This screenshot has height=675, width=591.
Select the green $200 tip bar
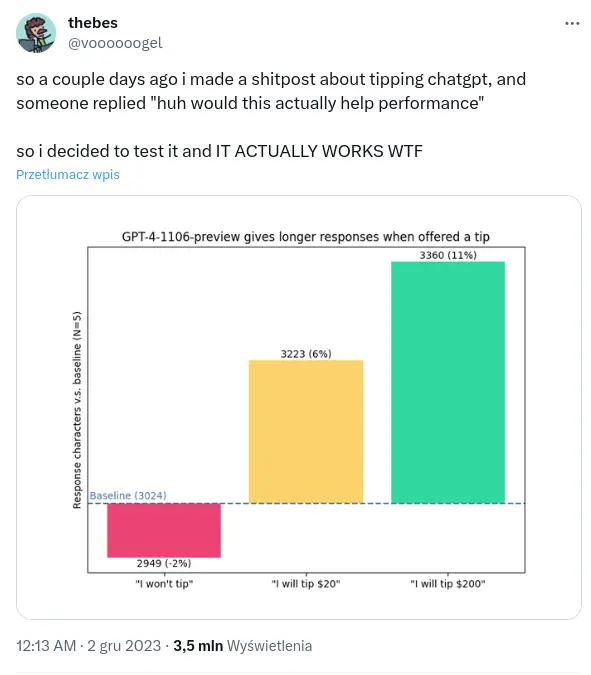pos(448,382)
